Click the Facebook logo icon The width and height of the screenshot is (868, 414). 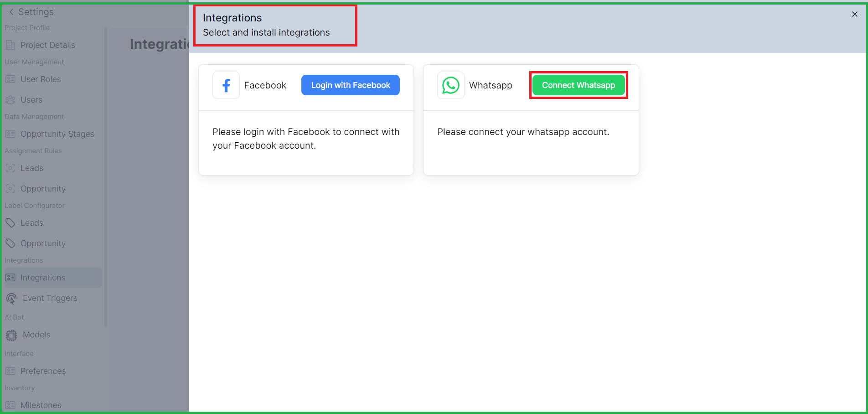click(226, 85)
